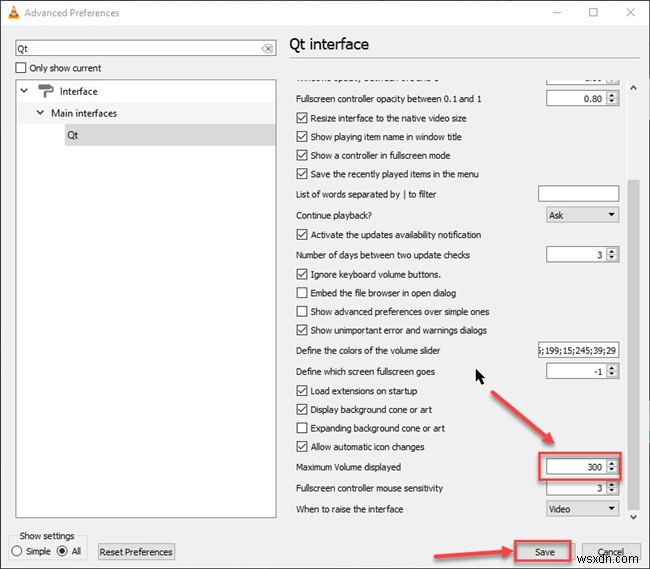
Task: Open the Continue playback dropdown
Action: pyautogui.click(x=582, y=215)
